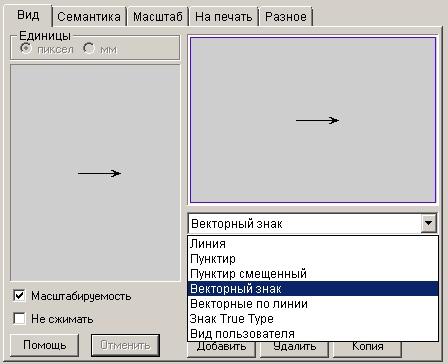
Task: Select the мм units radio button
Action: coord(89,49)
